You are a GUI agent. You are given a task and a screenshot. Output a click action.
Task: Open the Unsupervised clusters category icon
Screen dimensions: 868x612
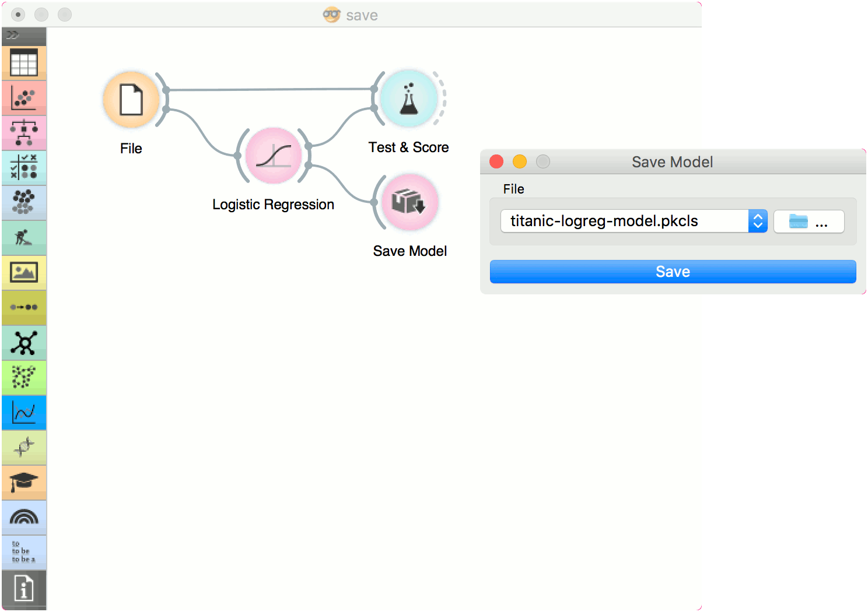[x=24, y=203]
